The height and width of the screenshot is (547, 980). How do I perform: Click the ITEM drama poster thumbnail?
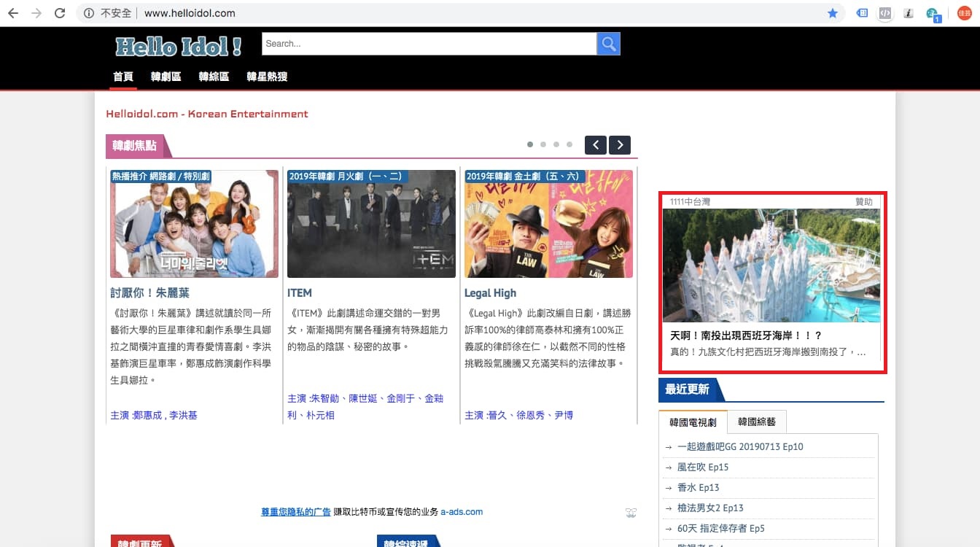click(x=371, y=224)
